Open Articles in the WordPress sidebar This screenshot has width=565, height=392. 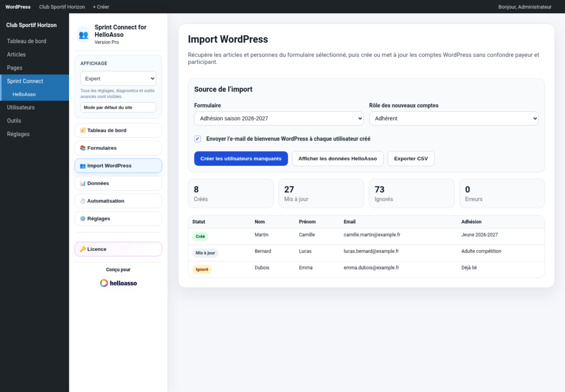34,55
